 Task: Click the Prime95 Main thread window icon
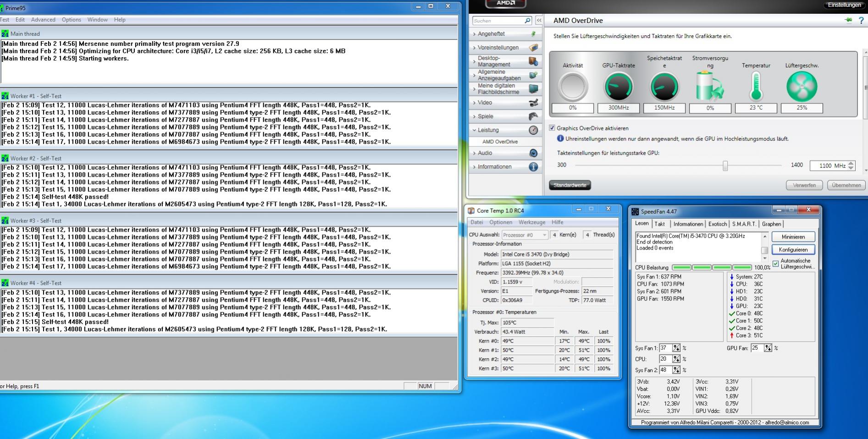pos(5,33)
